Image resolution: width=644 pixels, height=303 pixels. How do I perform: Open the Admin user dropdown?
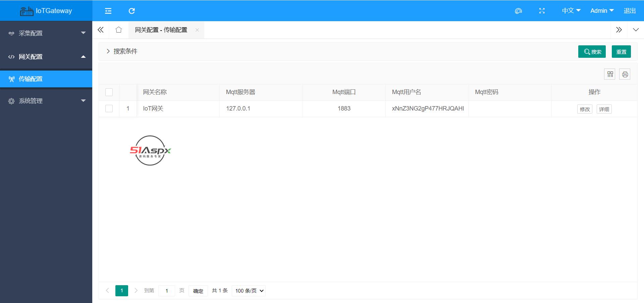coord(602,11)
